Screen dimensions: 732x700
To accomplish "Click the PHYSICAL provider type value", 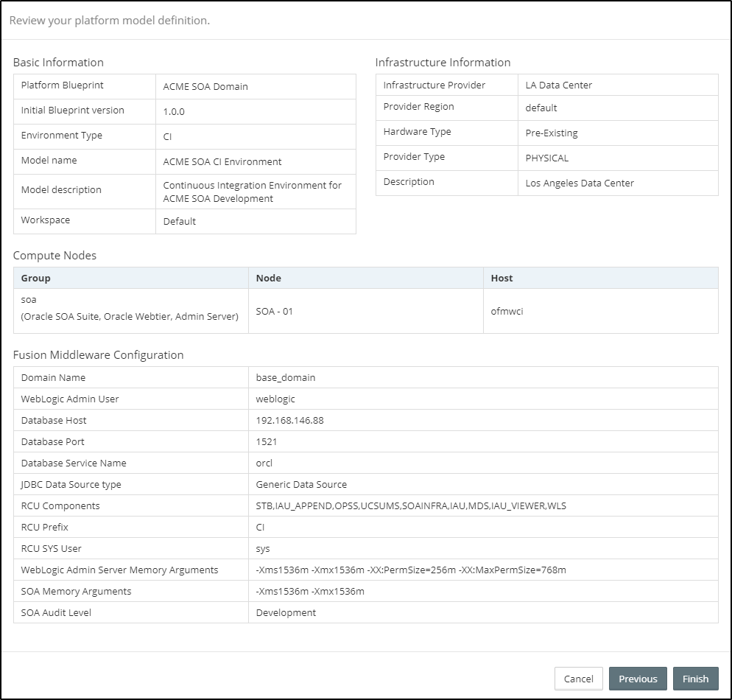I will point(546,158).
